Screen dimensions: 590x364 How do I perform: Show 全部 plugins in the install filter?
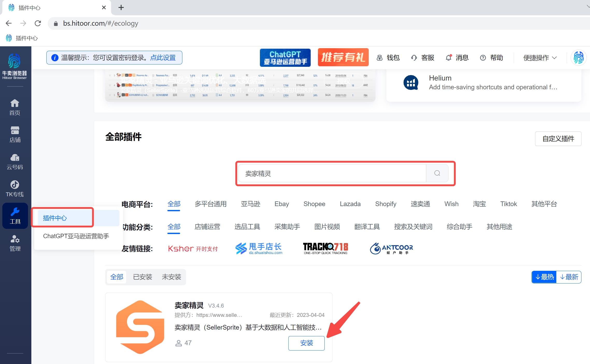pyautogui.click(x=117, y=277)
